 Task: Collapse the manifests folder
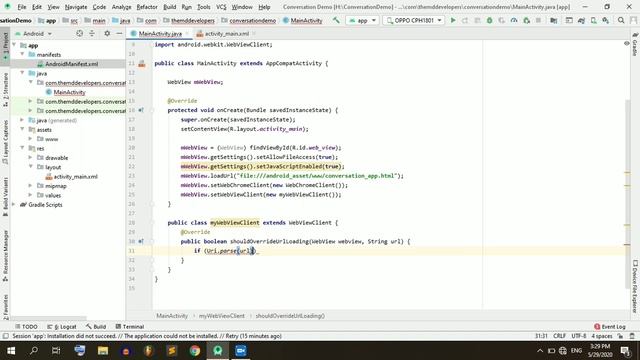[22, 54]
